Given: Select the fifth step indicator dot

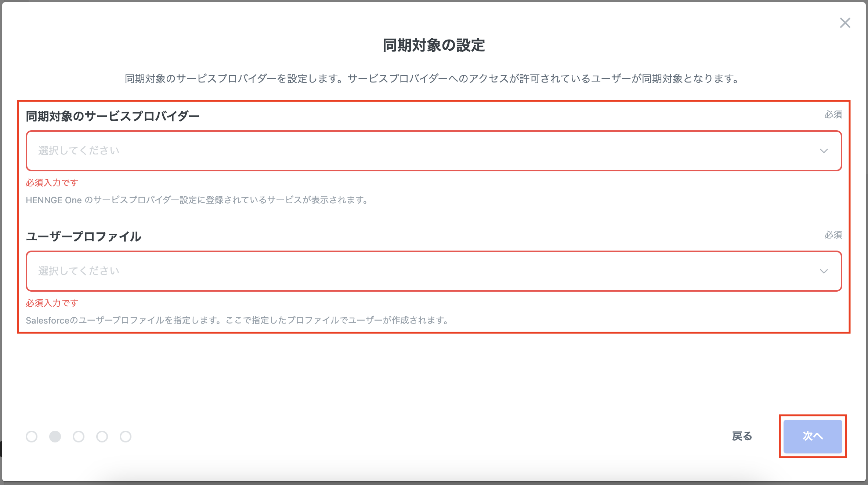Looking at the screenshot, I should point(126,437).
